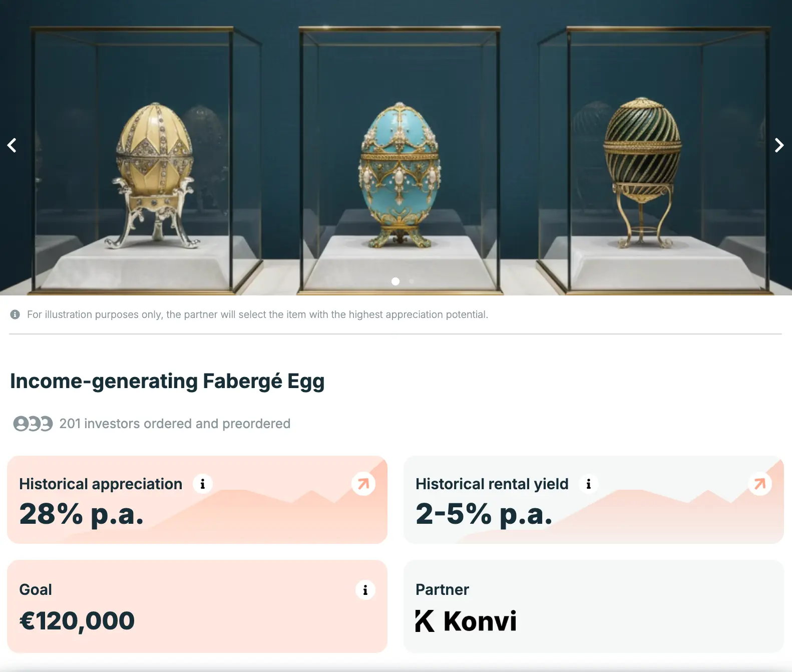
Task: Click the info icon beside the illustration disclaimer
Action: (15, 314)
